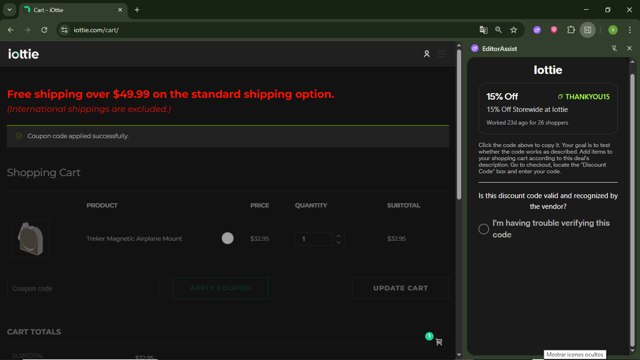Open the floating cart icon with badge
Image resolution: width=640 pixels, height=360 pixels.
coord(438,342)
